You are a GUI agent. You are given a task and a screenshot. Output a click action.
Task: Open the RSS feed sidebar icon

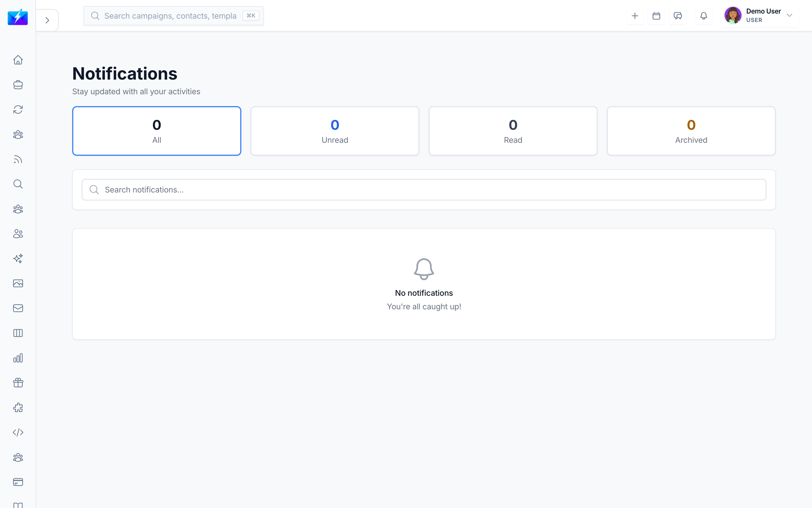(18, 159)
